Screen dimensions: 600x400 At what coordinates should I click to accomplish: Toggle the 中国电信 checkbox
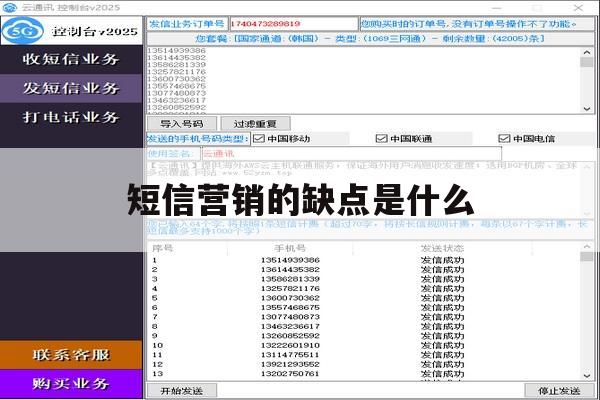(x=504, y=139)
